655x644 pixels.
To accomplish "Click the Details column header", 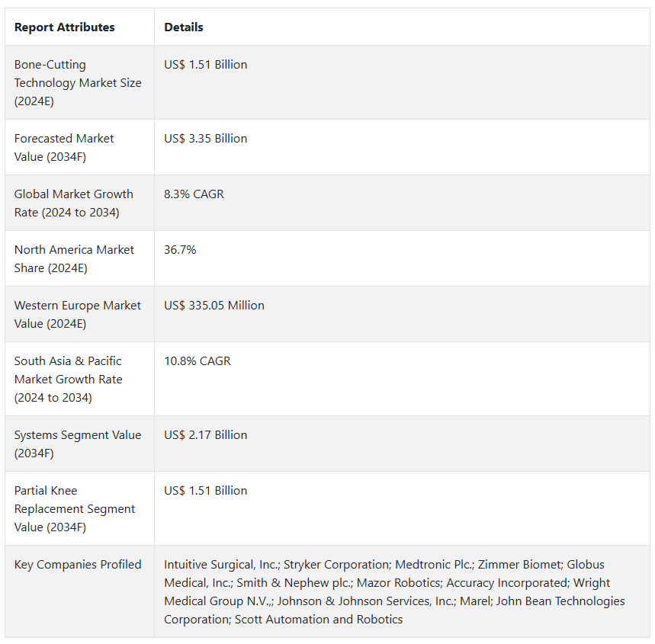I will [x=184, y=27].
